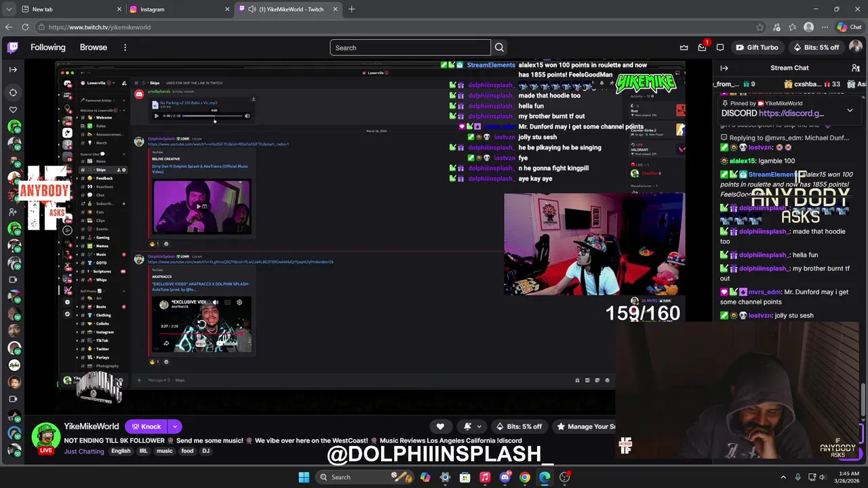Select the YikeMikeWorld - Twitch tab
This screenshot has height=488, width=868.
click(x=288, y=9)
